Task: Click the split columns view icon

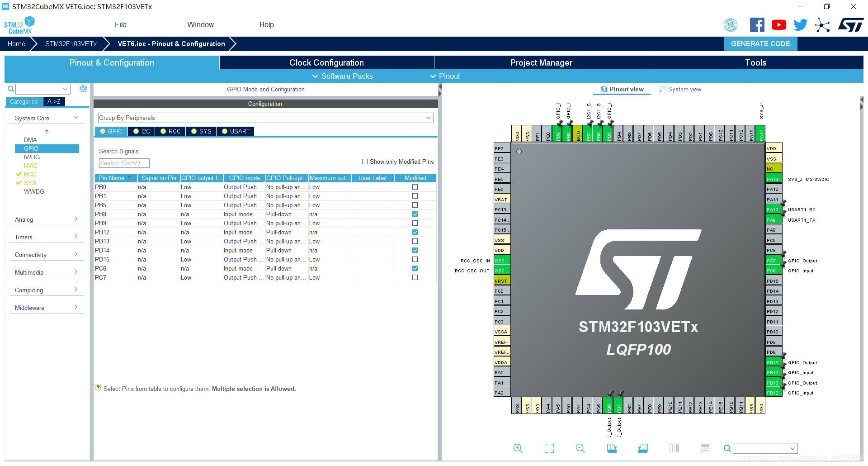Action: pyautogui.click(x=674, y=448)
